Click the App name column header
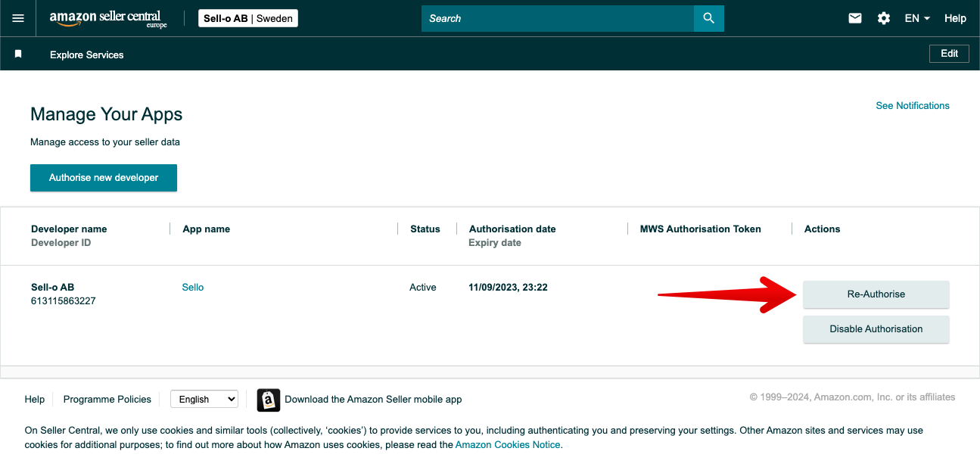 [207, 229]
